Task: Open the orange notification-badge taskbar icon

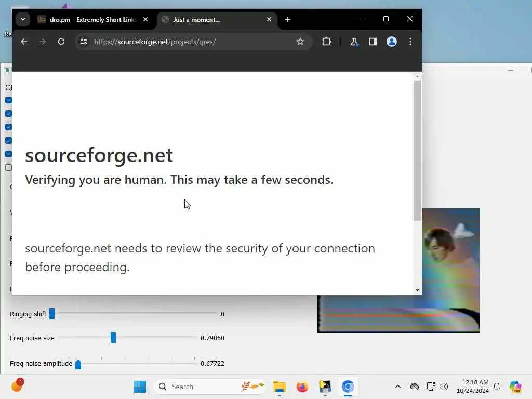Action: pyautogui.click(x=17, y=386)
